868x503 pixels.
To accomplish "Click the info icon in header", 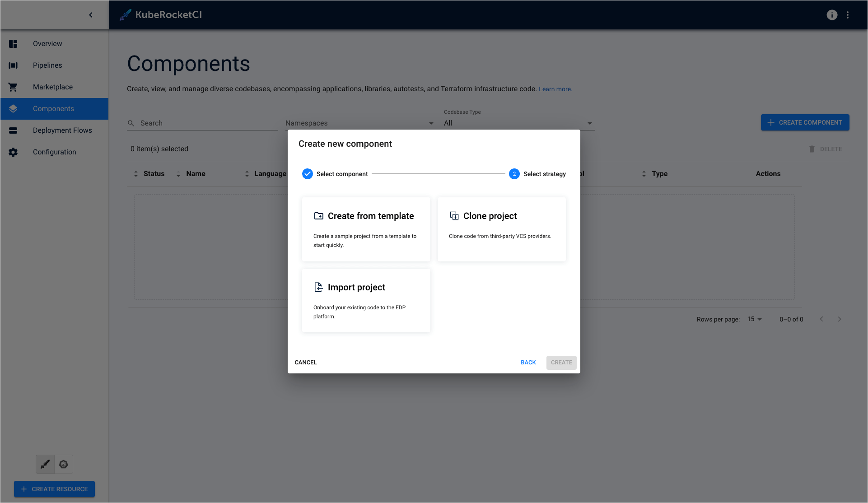I will click(x=832, y=15).
